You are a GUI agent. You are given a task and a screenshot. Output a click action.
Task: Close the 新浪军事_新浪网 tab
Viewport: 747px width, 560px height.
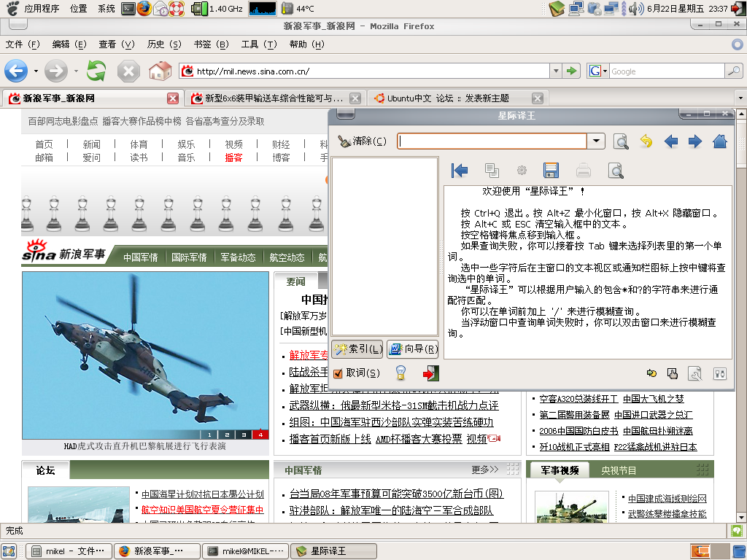(x=173, y=98)
